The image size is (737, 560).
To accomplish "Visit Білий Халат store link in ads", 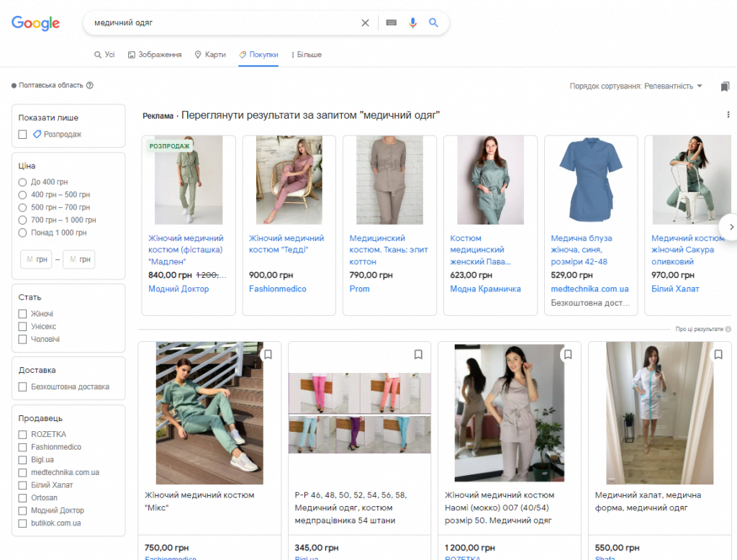I will [675, 289].
